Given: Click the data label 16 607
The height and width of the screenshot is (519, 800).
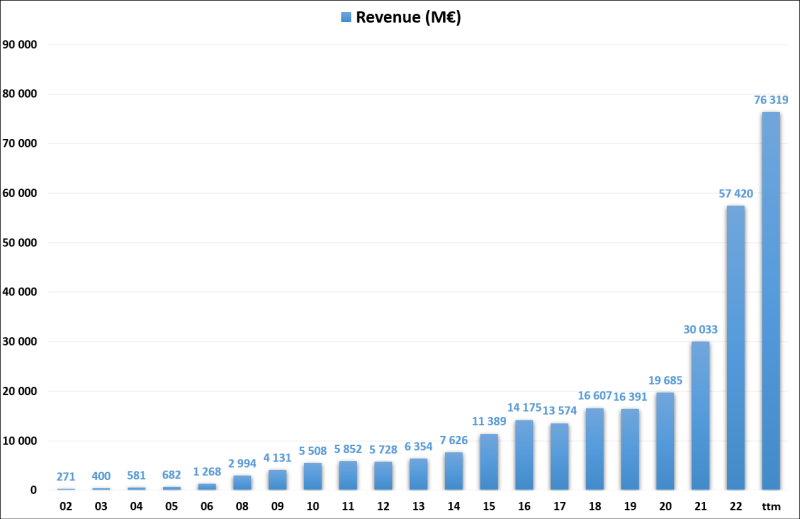Looking at the screenshot, I should click(x=594, y=396).
